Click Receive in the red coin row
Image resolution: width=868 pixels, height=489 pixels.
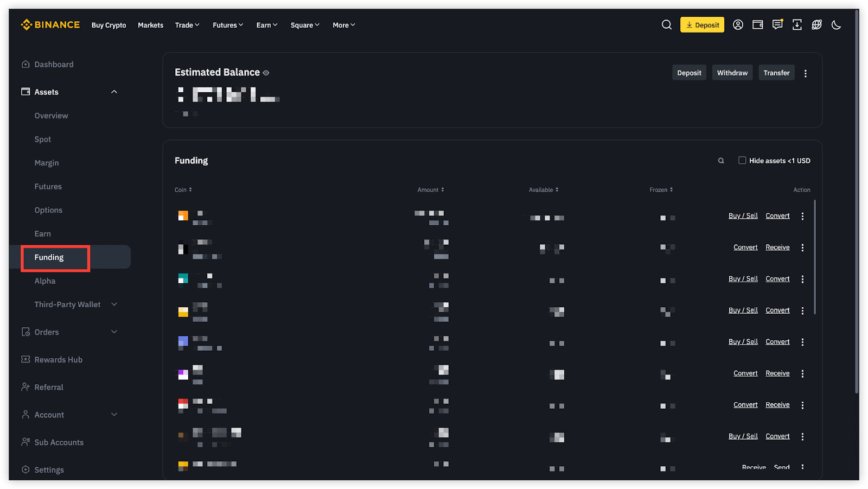[777, 405]
